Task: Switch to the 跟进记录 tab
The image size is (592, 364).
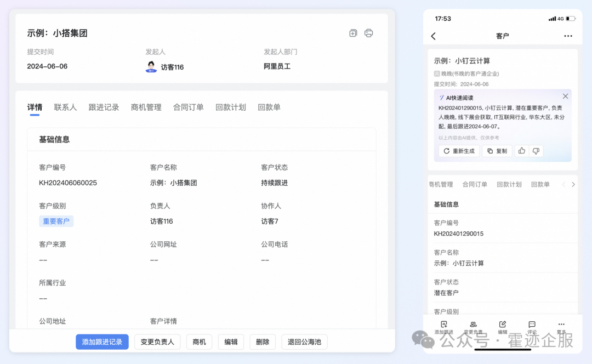Action: click(x=104, y=107)
